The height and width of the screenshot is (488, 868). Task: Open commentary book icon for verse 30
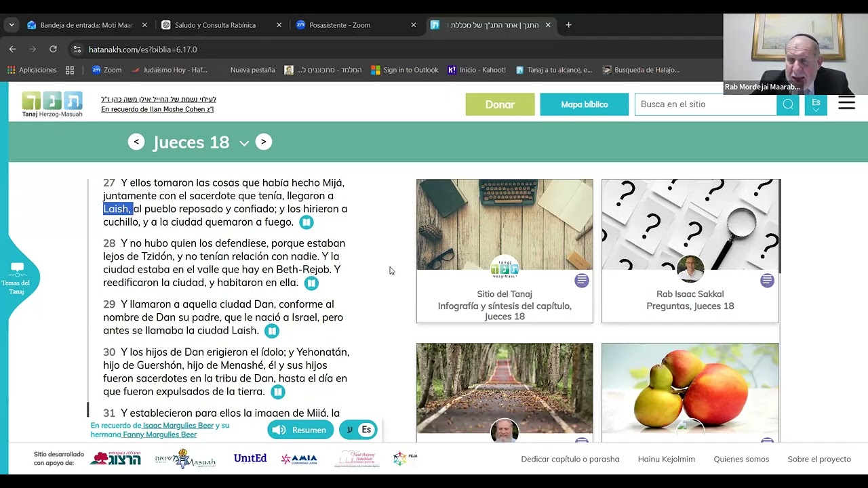click(277, 392)
